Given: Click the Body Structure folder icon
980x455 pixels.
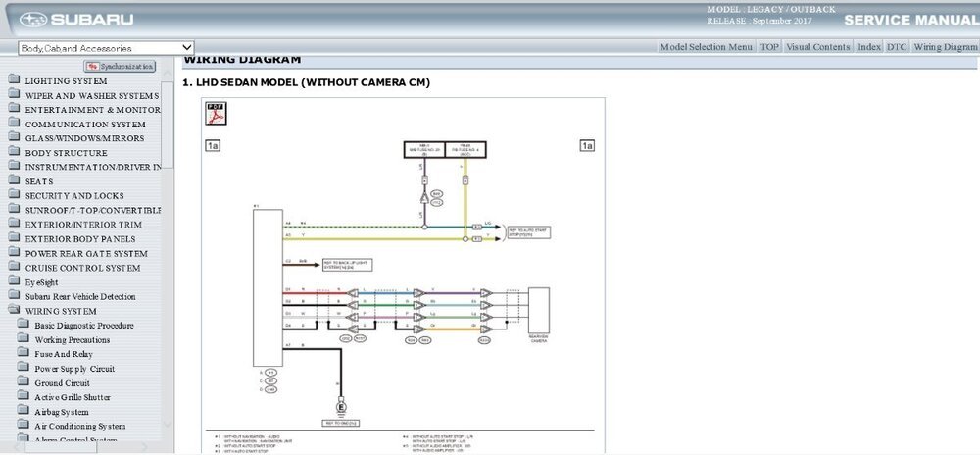Looking at the screenshot, I should pos(13,153).
